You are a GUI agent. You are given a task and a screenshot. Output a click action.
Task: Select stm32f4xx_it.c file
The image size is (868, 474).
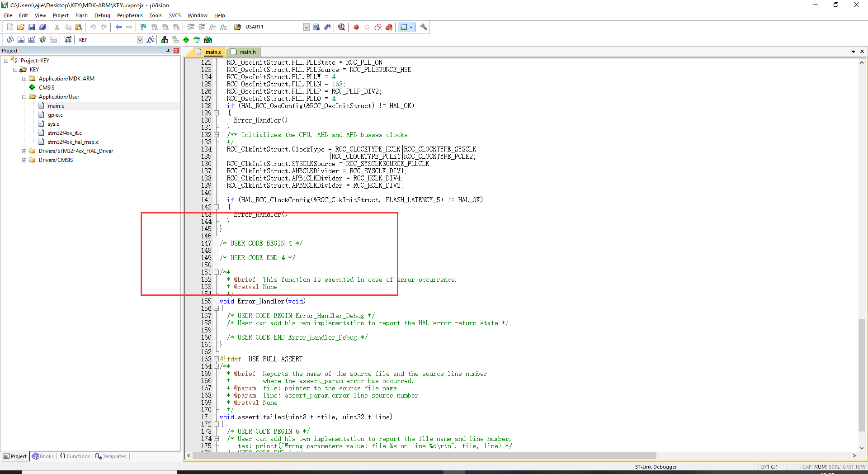65,133
